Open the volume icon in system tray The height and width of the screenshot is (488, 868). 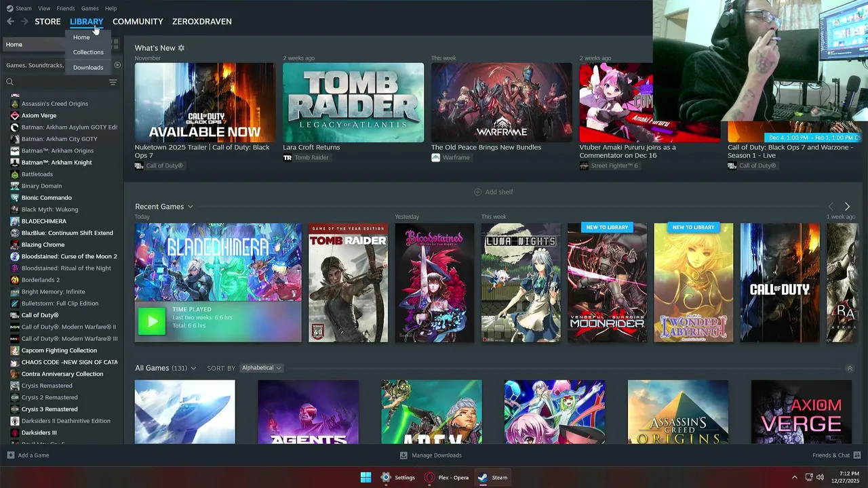(820, 477)
